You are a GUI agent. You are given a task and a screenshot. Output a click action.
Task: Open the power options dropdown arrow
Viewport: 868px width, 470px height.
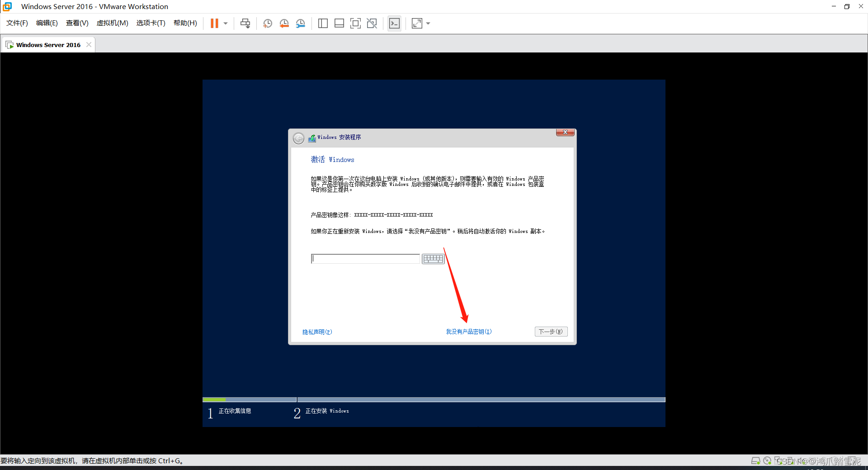coord(226,24)
